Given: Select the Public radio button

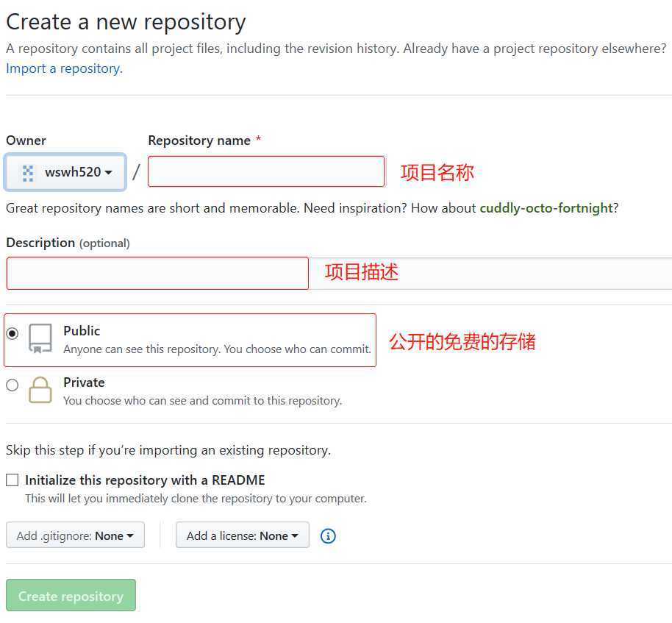Looking at the screenshot, I should pyautogui.click(x=12, y=333).
